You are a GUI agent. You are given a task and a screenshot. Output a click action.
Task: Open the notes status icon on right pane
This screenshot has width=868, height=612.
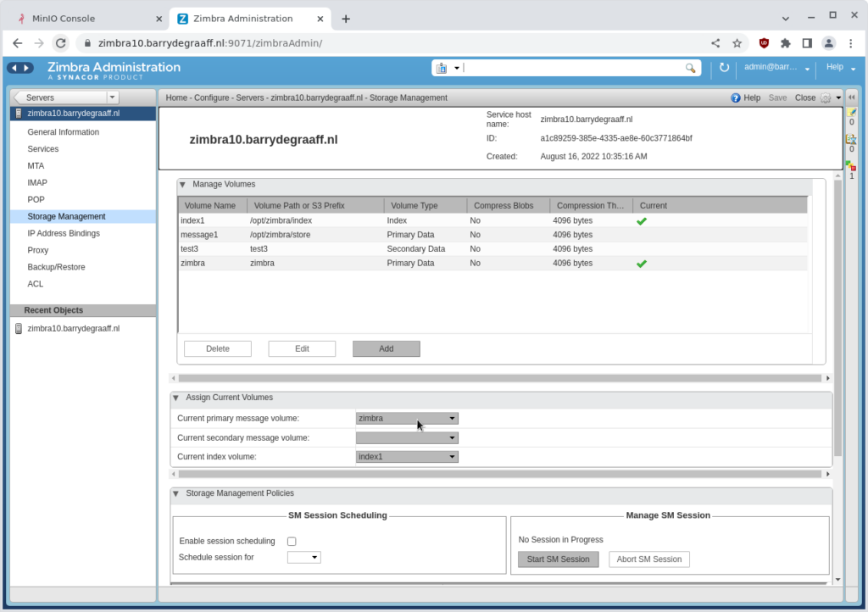click(x=851, y=113)
